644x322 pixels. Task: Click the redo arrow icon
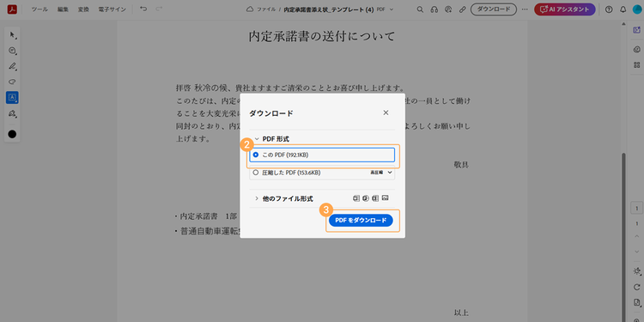coord(159,9)
